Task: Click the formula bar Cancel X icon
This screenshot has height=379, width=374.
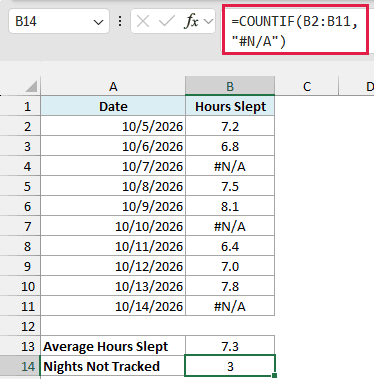Action: click(143, 22)
